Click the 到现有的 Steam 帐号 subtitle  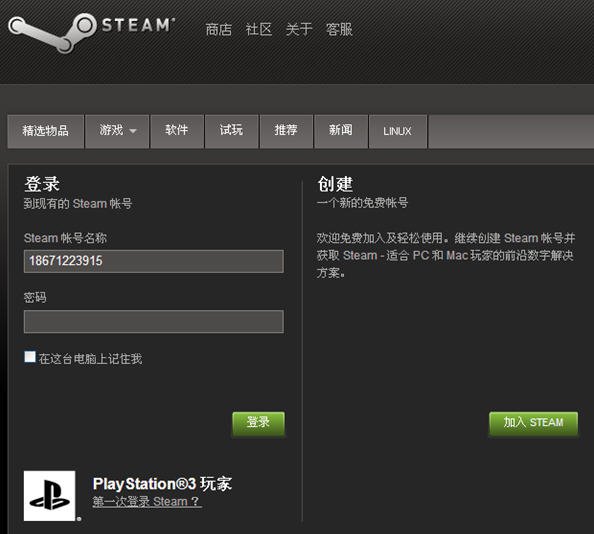point(78,204)
